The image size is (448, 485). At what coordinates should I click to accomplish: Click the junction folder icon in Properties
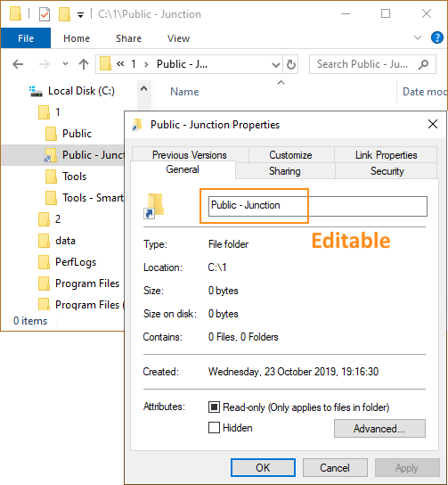154,206
